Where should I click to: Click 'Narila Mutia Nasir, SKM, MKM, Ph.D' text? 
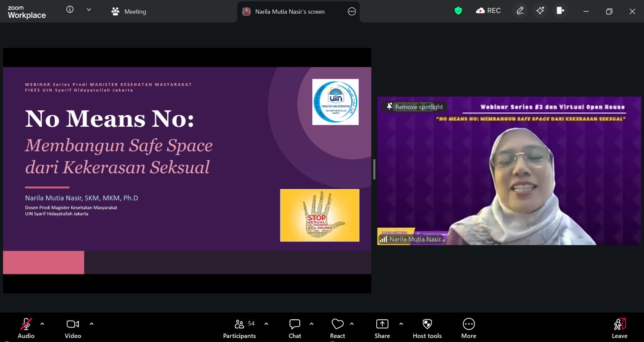tap(81, 198)
